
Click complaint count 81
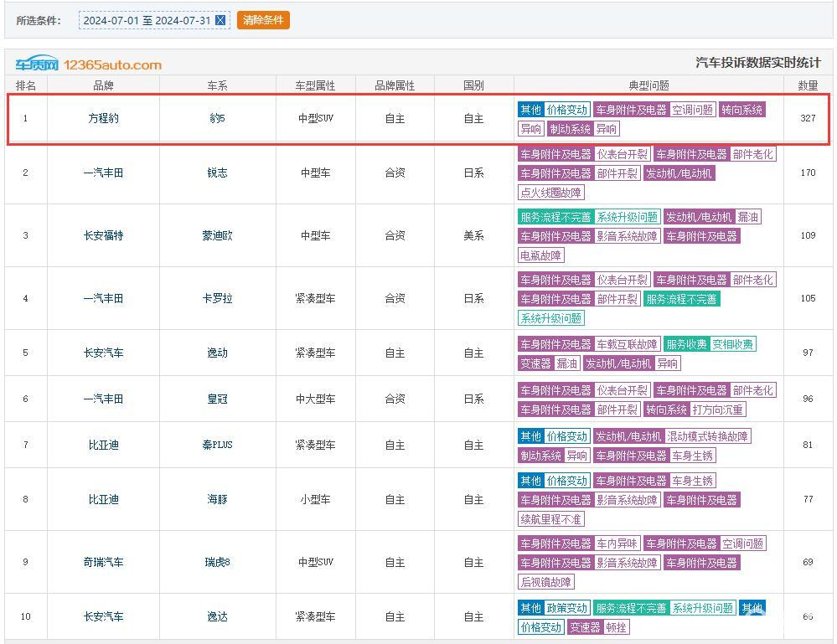click(x=808, y=445)
